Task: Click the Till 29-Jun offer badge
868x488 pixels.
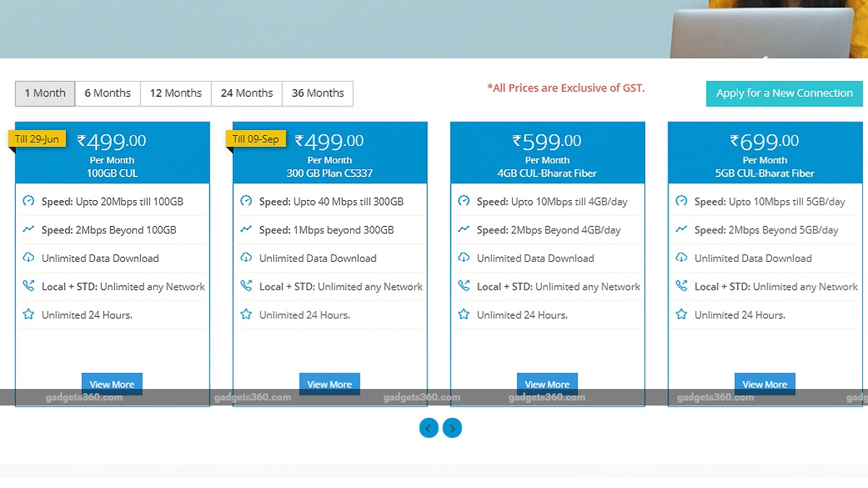Action: (x=37, y=139)
